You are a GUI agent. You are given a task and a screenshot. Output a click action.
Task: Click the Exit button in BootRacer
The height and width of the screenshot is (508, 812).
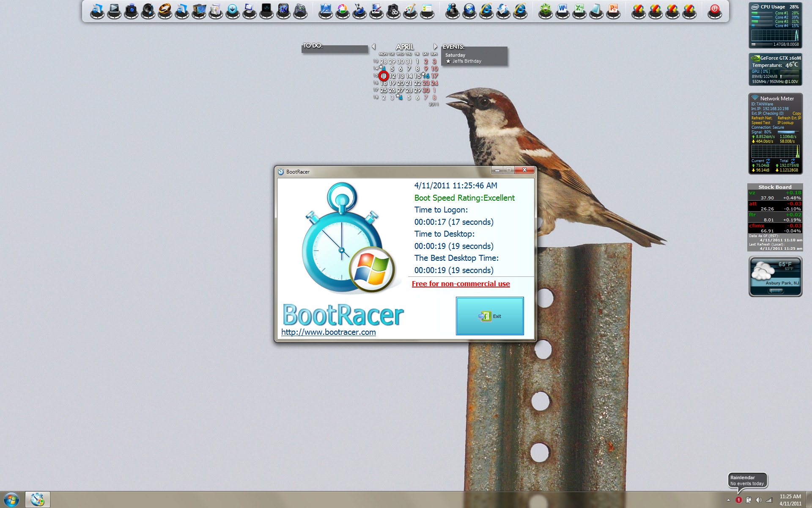click(490, 316)
